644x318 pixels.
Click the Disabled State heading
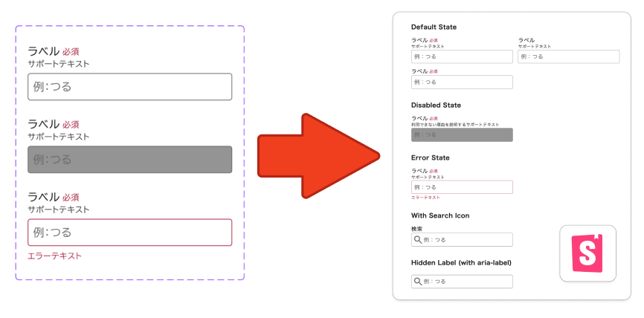437,105
